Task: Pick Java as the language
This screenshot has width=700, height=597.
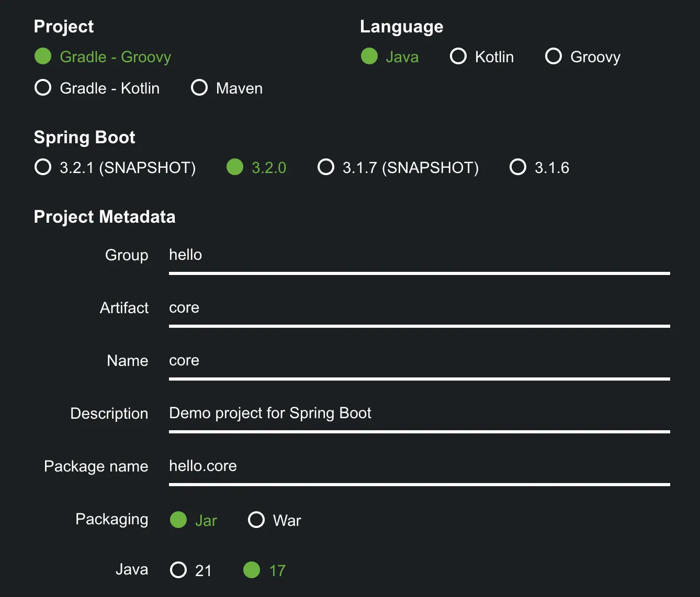Action: pos(369,56)
